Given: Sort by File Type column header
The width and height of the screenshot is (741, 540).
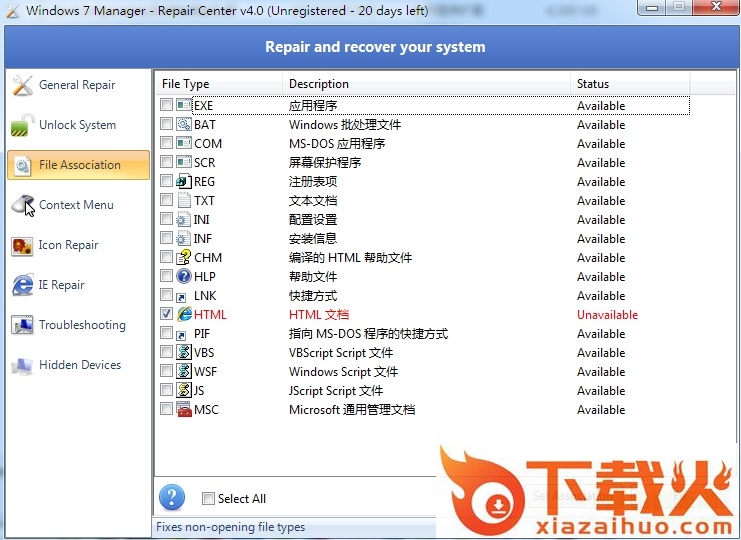Looking at the screenshot, I should [x=186, y=84].
